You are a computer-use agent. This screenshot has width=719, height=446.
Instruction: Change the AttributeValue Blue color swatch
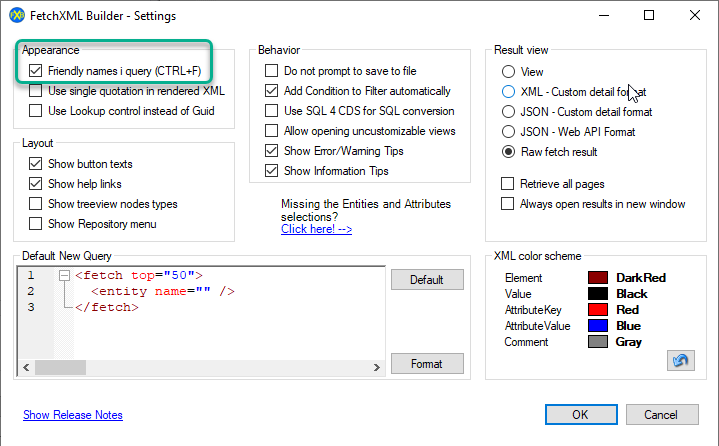pyautogui.click(x=598, y=326)
